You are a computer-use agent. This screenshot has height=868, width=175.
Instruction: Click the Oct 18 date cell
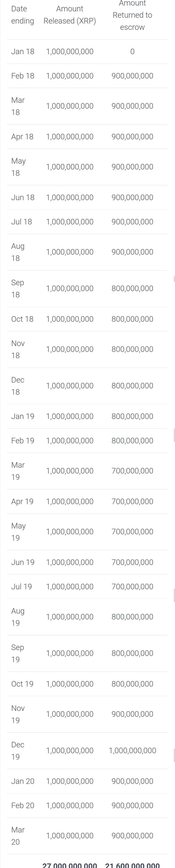[x=22, y=319]
